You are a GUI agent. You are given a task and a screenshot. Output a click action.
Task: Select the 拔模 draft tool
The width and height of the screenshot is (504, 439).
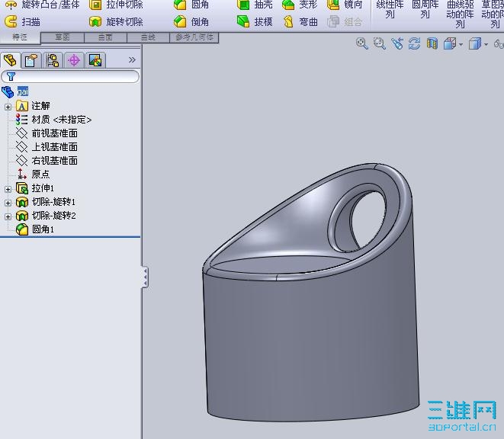(255, 22)
